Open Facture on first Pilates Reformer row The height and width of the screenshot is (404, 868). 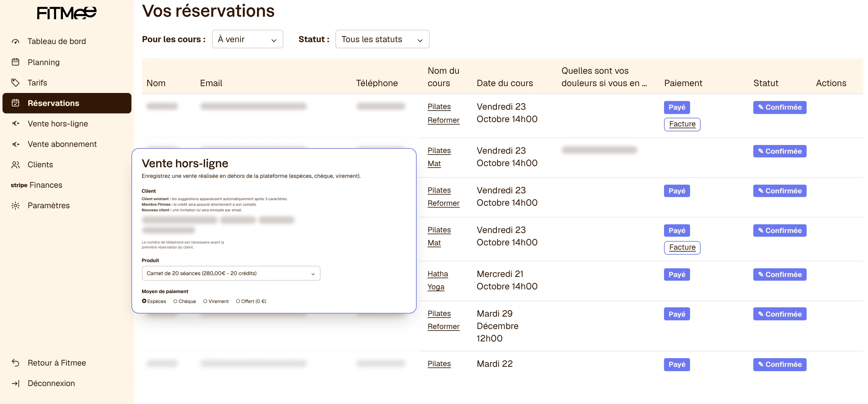682,124
